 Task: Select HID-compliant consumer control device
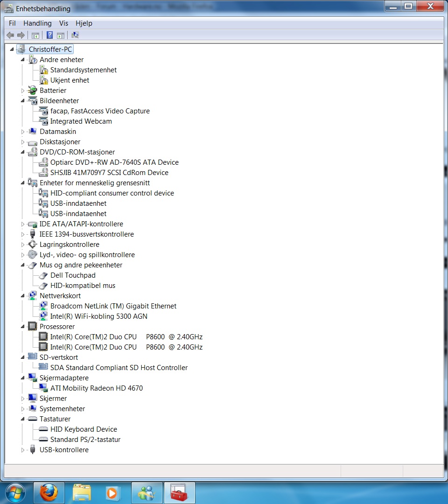tap(112, 193)
